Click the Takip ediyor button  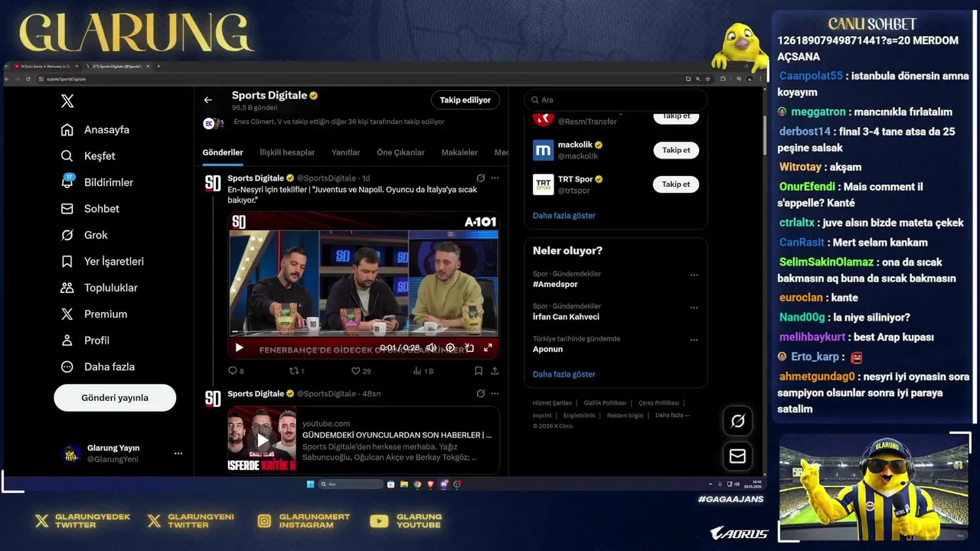click(x=465, y=100)
